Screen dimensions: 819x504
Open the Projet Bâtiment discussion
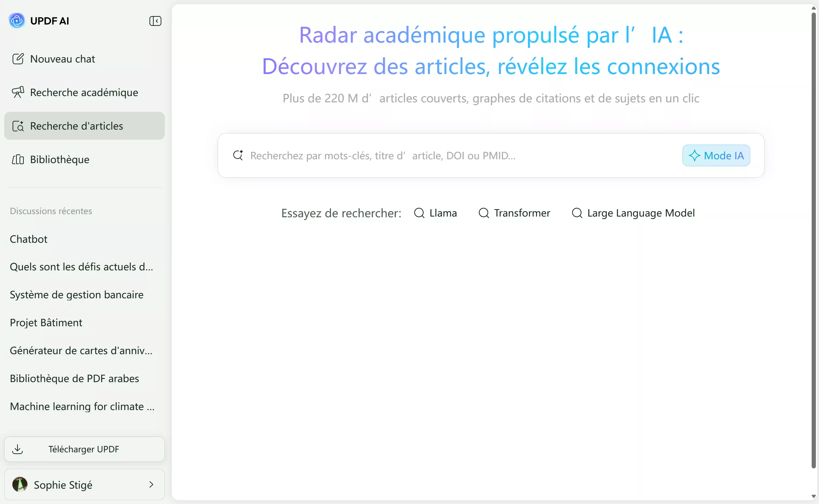46,322
